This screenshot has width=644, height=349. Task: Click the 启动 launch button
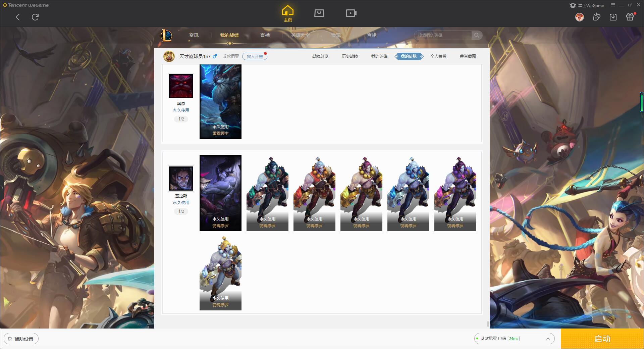pyautogui.click(x=602, y=339)
